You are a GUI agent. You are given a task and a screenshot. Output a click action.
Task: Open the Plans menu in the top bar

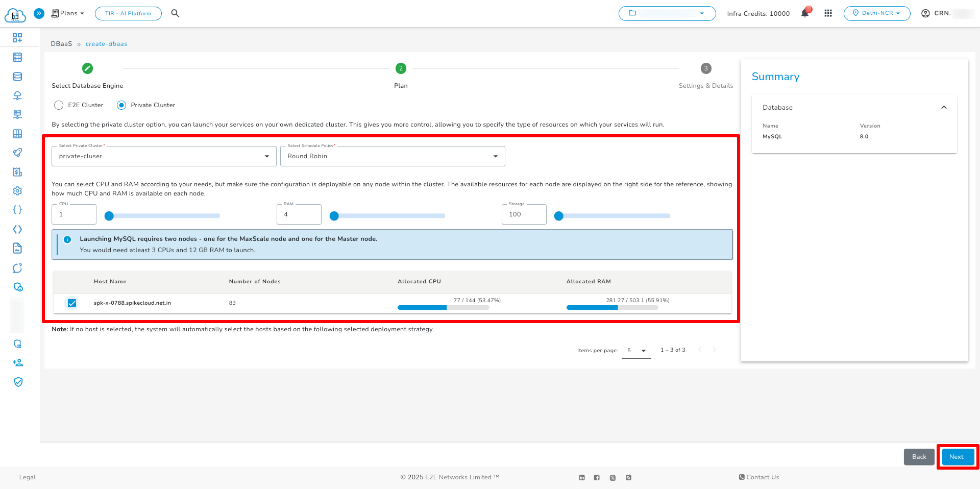pyautogui.click(x=67, y=13)
